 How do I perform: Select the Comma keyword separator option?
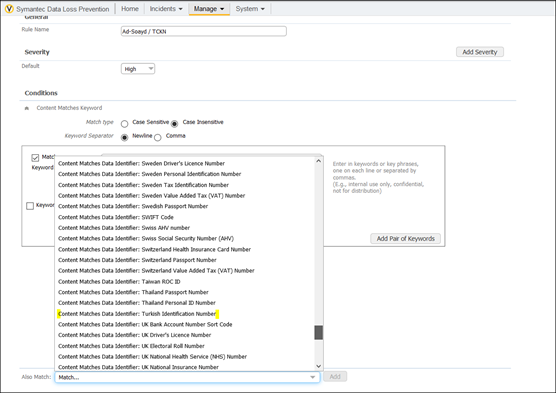(x=157, y=137)
